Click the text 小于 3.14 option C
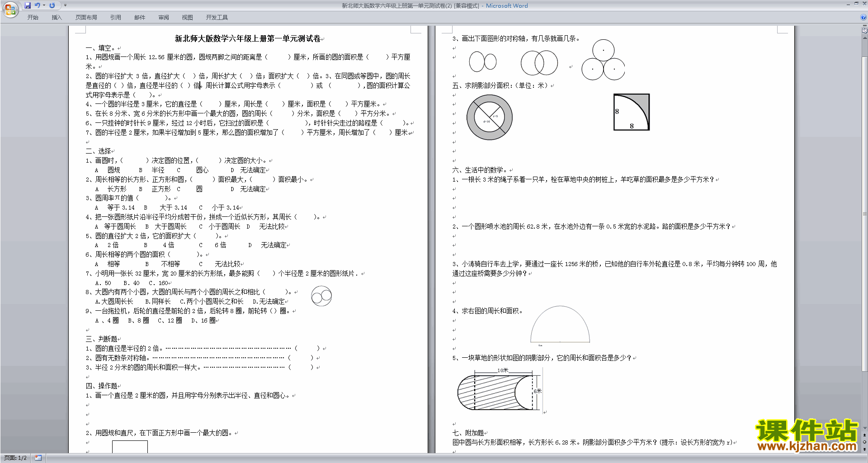Image resolution: width=868 pixels, height=463 pixels. (225, 208)
